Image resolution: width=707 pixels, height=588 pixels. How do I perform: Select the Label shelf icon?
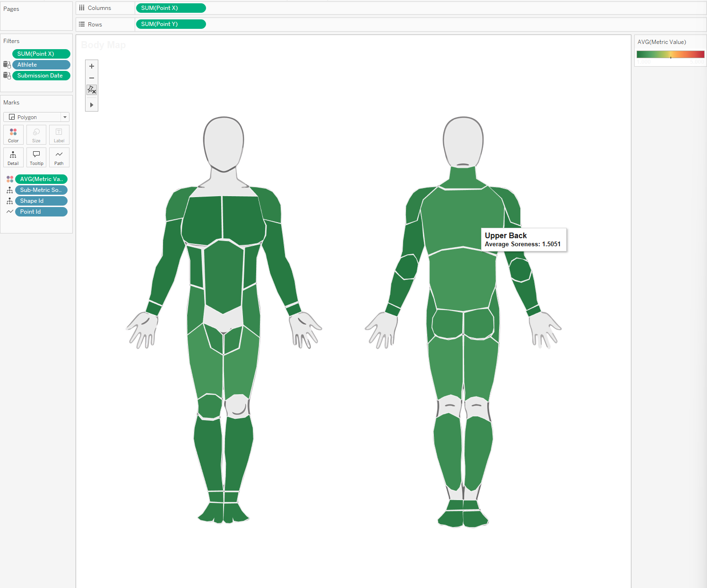pyautogui.click(x=59, y=135)
